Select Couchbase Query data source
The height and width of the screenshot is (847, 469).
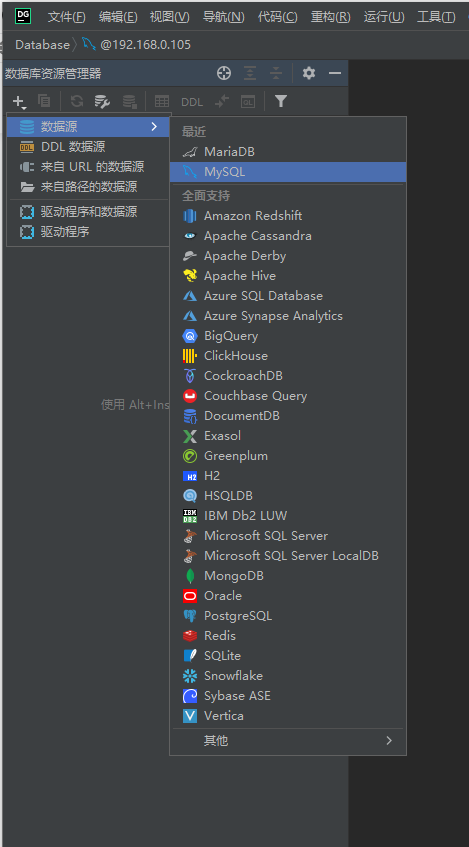pyautogui.click(x=288, y=395)
